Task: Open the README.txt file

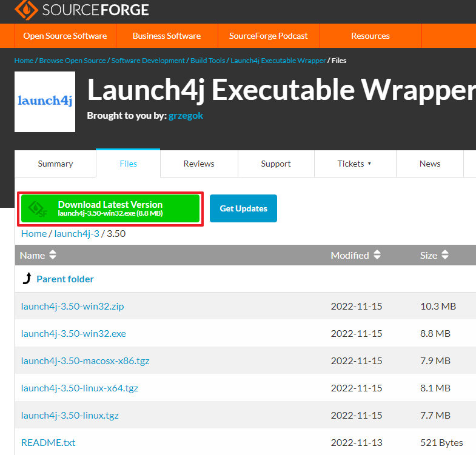Action: click(x=49, y=442)
